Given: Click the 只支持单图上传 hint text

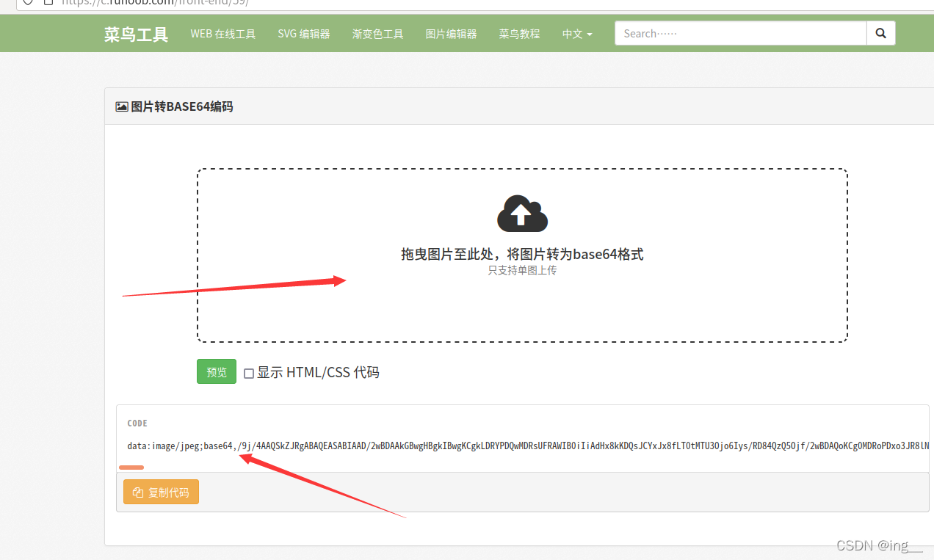Looking at the screenshot, I should pyautogui.click(x=522, y=270).
